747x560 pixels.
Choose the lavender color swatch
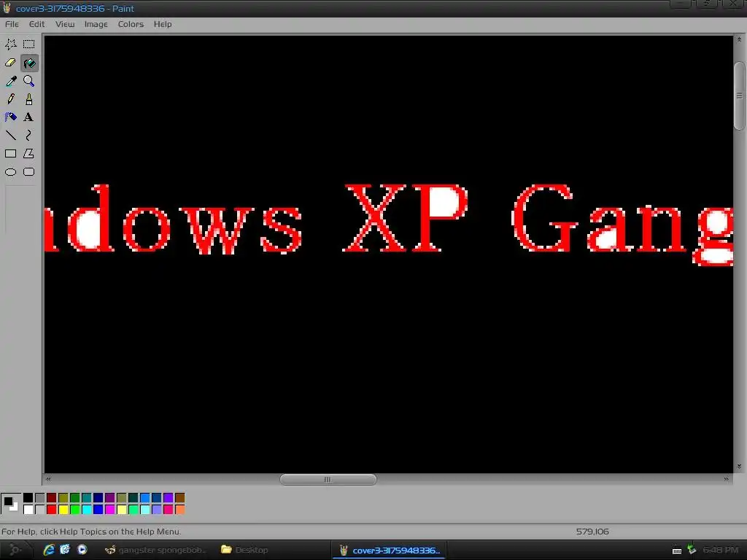[156, 510]
